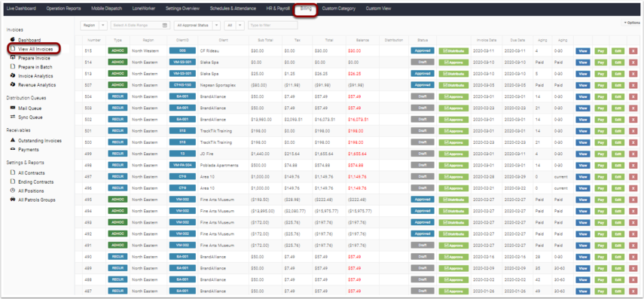Select the Schedules & Attendance tab
This screenshot has width=644, height=299.
[233, 8]
